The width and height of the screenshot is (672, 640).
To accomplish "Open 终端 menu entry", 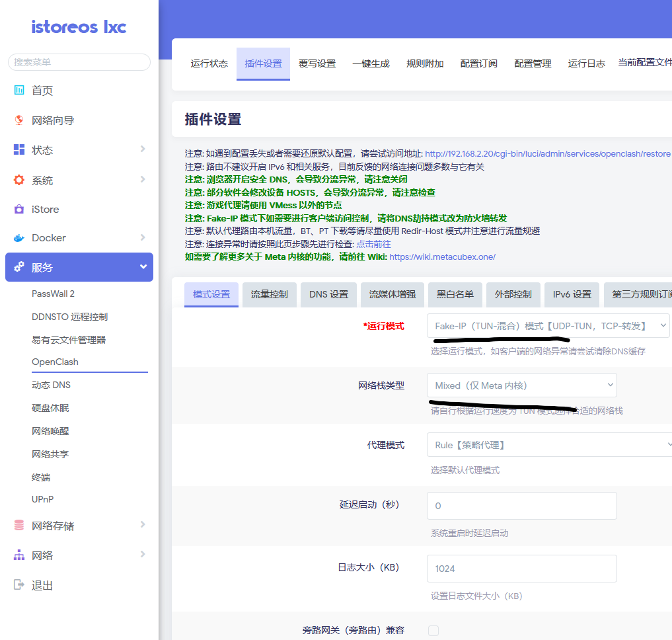I will click(41, 477).
